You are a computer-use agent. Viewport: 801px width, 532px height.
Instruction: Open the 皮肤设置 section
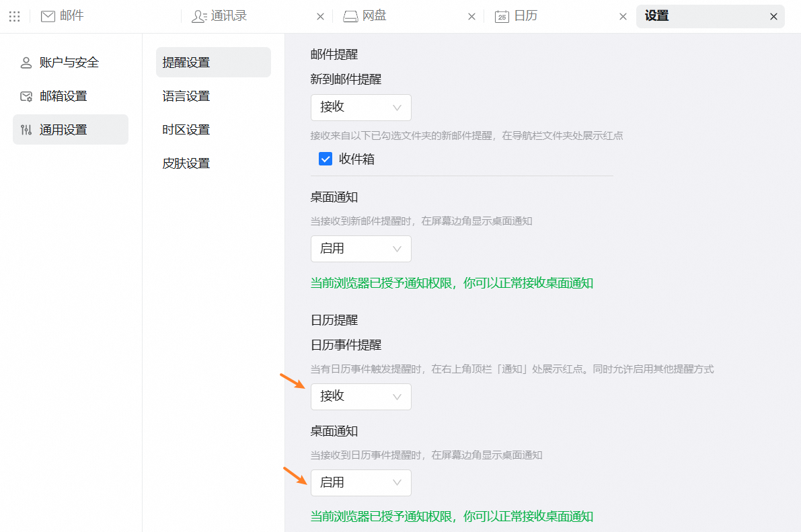(x=186, y=163)
